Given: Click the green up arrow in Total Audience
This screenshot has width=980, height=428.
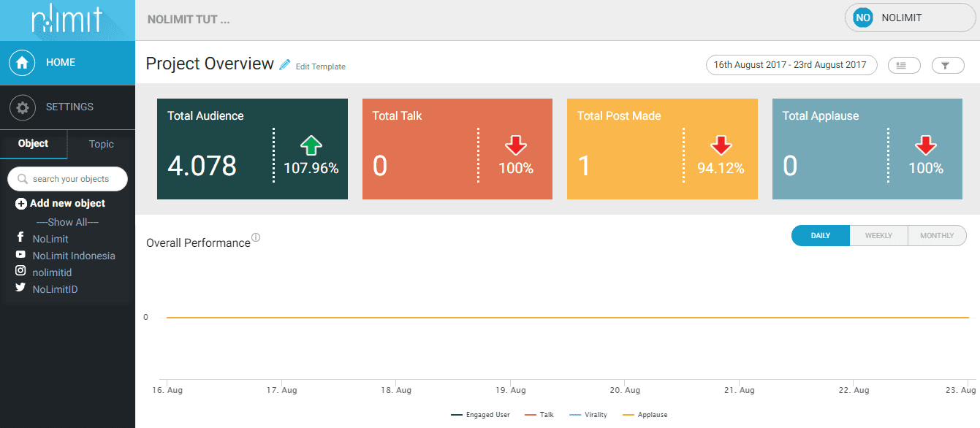Looking at the screenshot, I should (x=311, y=145).
